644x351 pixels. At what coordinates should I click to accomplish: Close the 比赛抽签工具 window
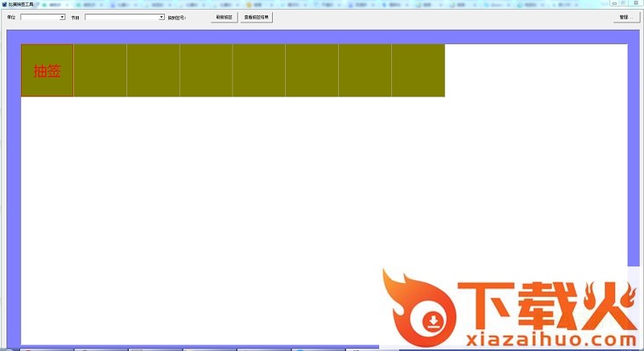coord(637,4)
